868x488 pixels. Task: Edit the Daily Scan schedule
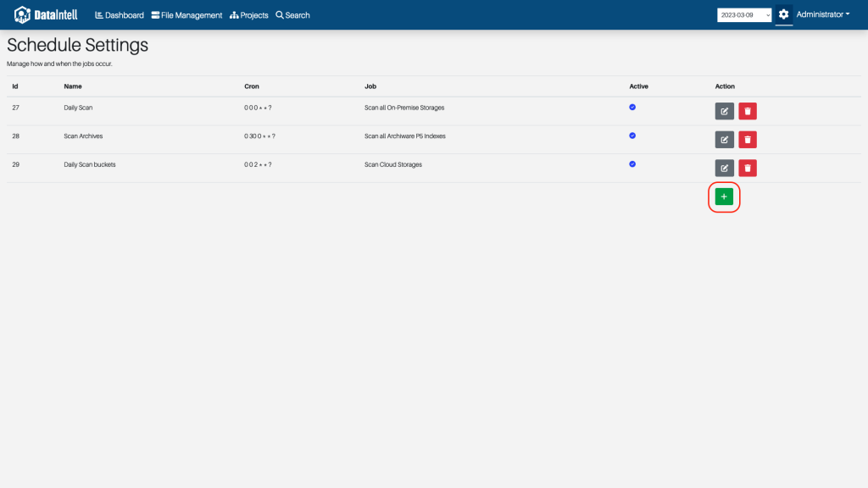[724, 111]
